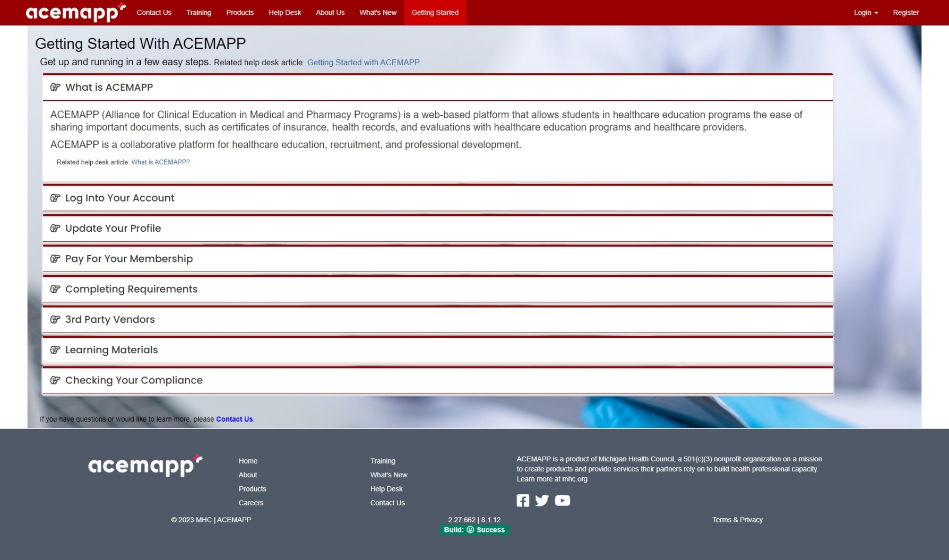This screenshot has height=560, width=949.
Task: Click the hand icon beside Completing Requirements
Action: click(x=55, y=289)
